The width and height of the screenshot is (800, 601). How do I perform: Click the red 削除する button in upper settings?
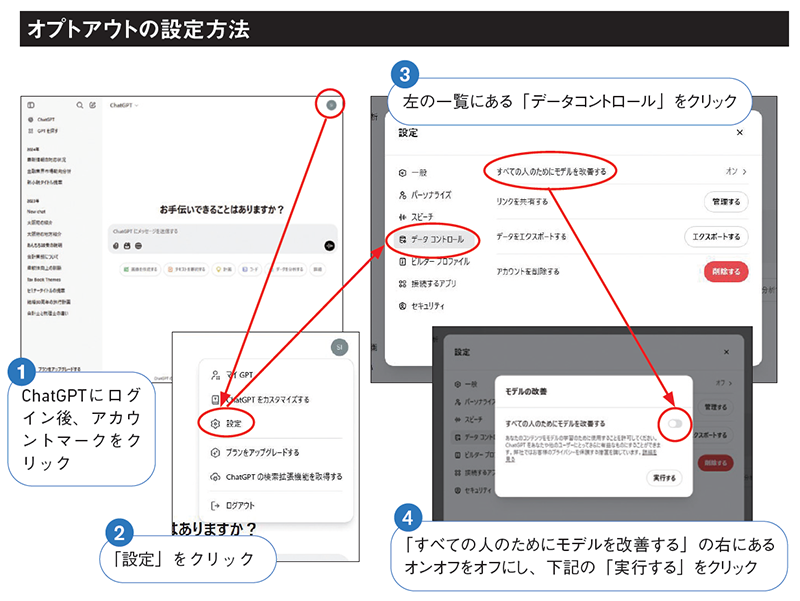click(726, 271)
